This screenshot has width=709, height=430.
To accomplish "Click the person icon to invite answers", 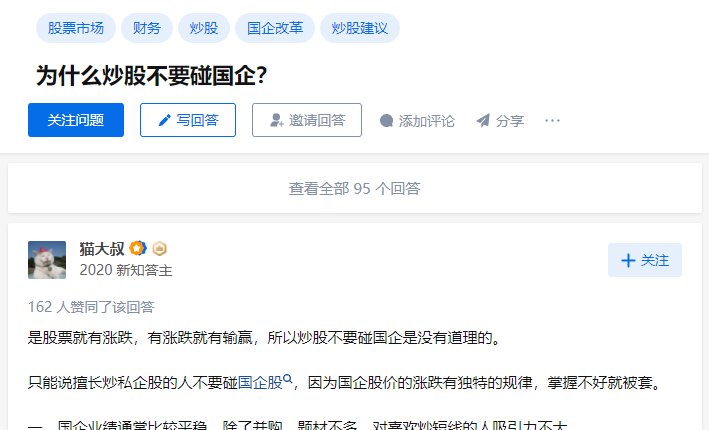I will point(277,120).
